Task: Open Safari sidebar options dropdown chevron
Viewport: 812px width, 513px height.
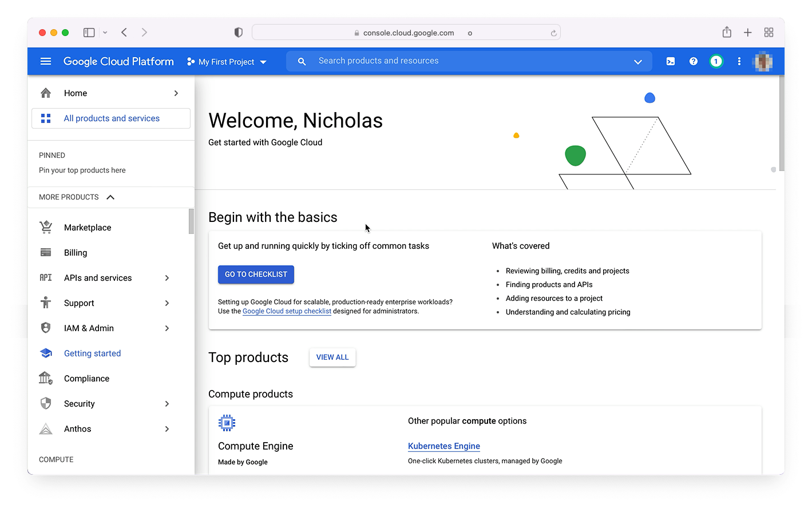Action: [x=105, y=33]
